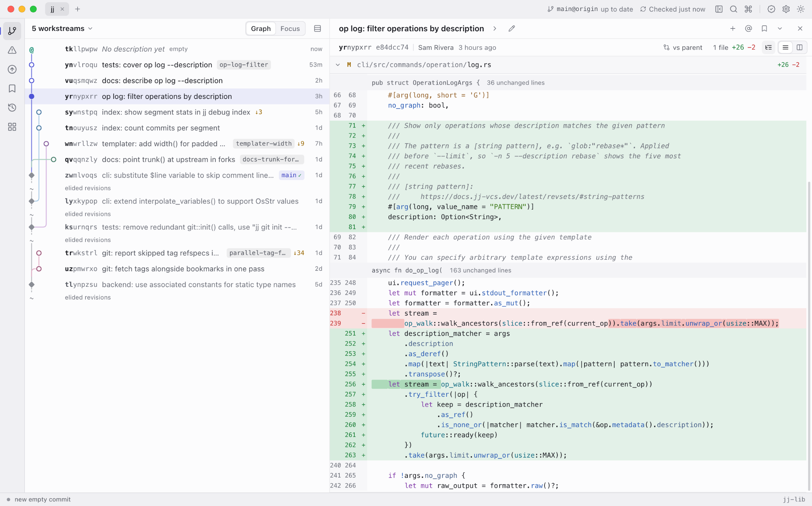
Task: Select the jj tab
Action: 52,9
